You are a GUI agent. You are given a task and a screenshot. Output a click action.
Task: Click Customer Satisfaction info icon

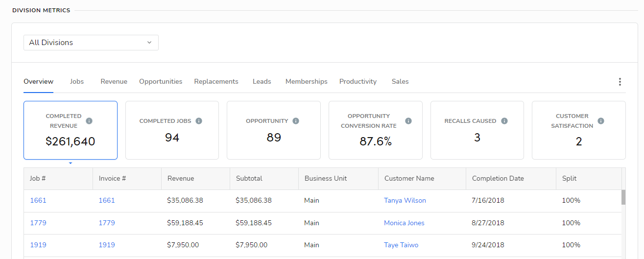coord(601,121)
